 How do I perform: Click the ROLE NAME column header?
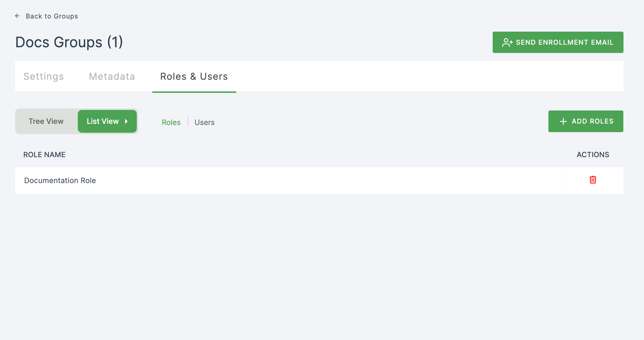click(x=44, y=155)
